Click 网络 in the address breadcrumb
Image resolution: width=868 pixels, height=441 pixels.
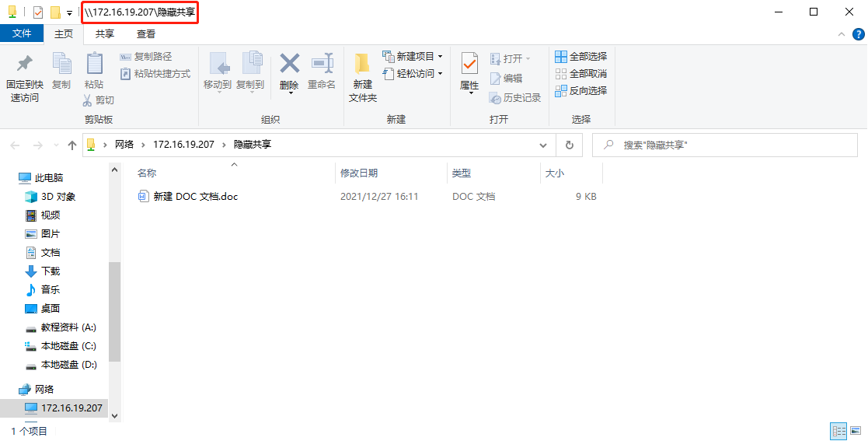click(x=124, y=145)
